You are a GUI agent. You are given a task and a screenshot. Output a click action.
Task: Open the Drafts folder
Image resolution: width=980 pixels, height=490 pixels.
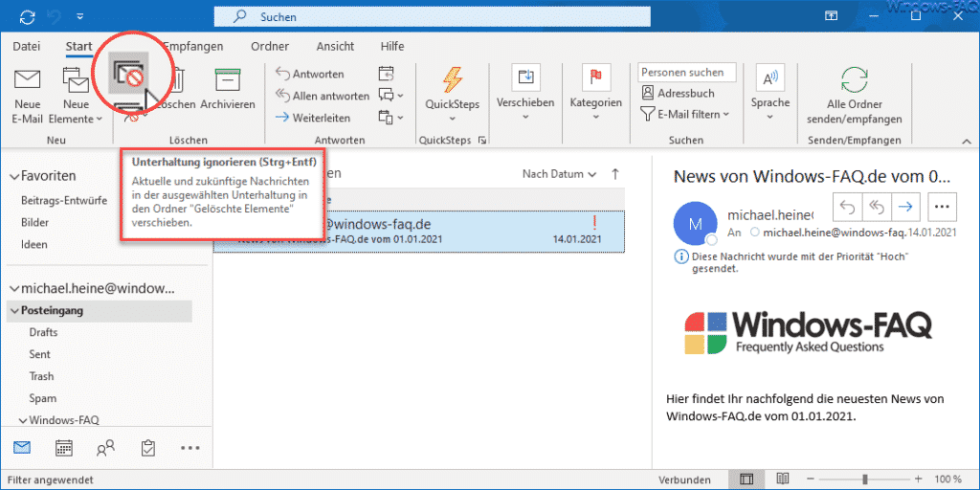pyautogui.click(x=43, y=332)
